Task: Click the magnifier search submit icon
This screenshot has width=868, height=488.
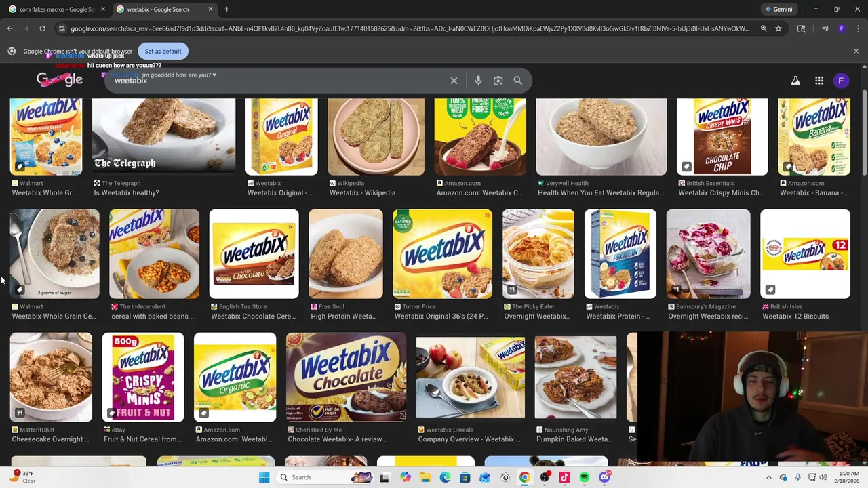Action: 518,81
